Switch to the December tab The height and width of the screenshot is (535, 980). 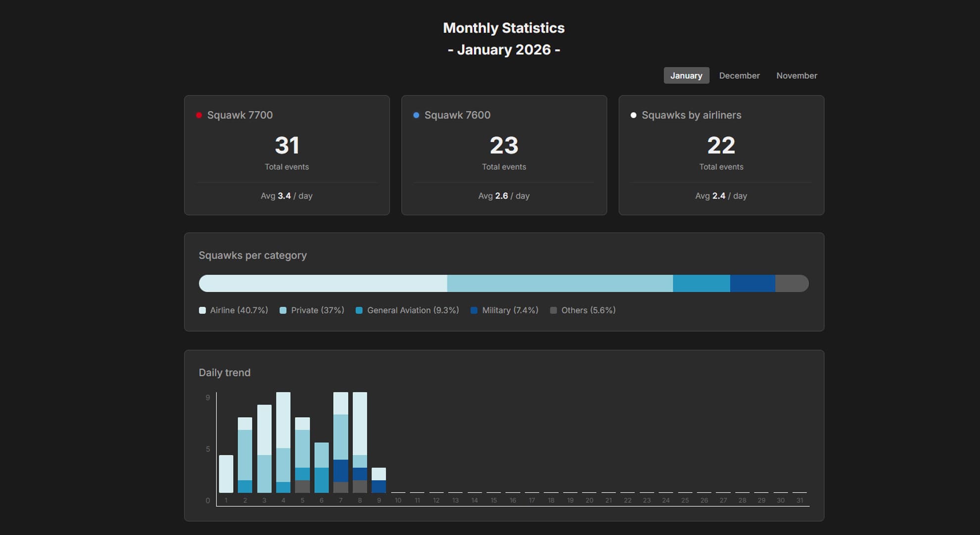[x=739, y=76]
